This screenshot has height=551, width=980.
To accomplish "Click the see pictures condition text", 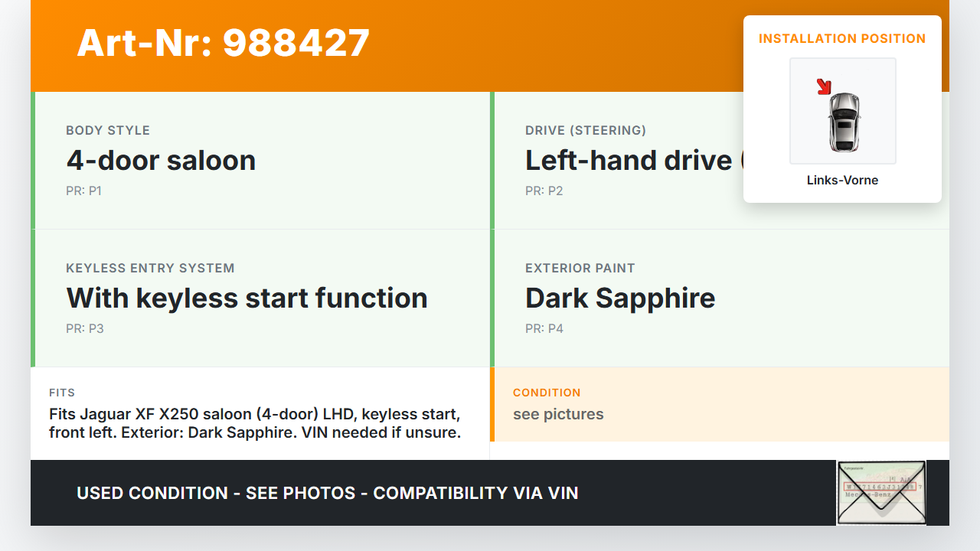I will 558,415.
